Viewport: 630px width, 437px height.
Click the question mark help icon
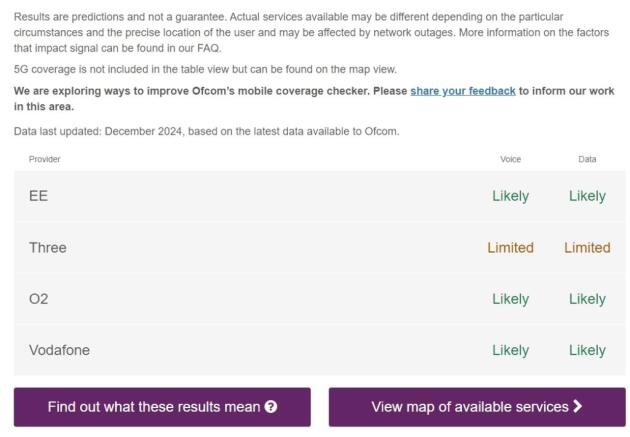[271, 407]
